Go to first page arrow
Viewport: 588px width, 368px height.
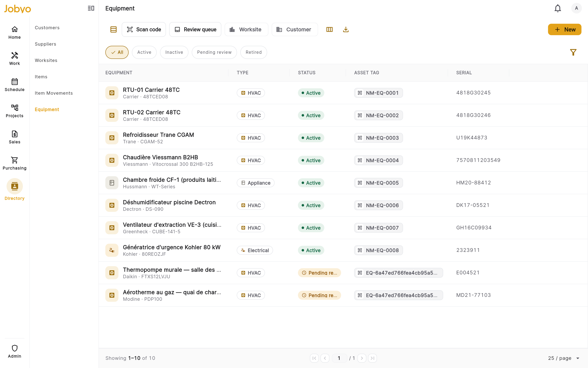click(x=314, y=358)
